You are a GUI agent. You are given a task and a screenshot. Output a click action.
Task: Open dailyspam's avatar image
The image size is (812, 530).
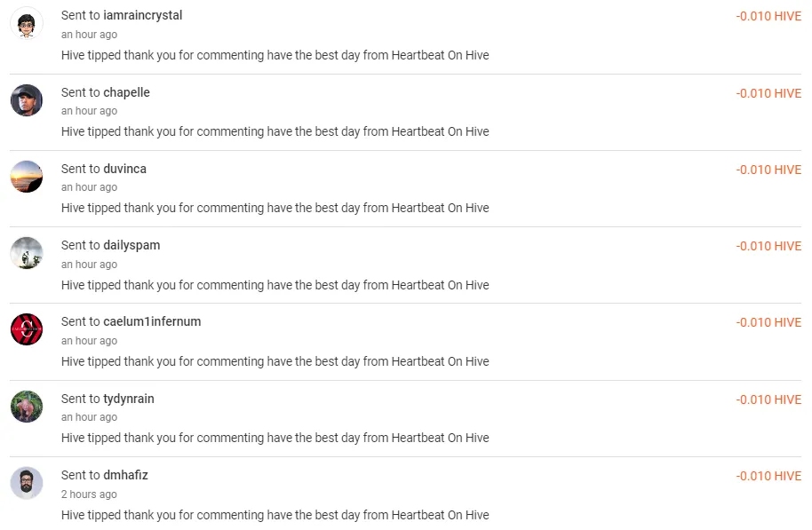[x=27, y=253]
